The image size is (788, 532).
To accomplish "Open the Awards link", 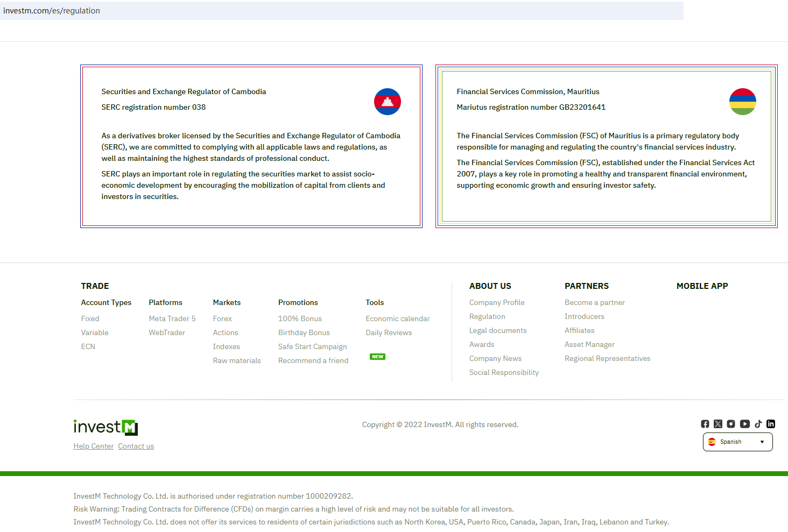I will (x=482, y=344).
